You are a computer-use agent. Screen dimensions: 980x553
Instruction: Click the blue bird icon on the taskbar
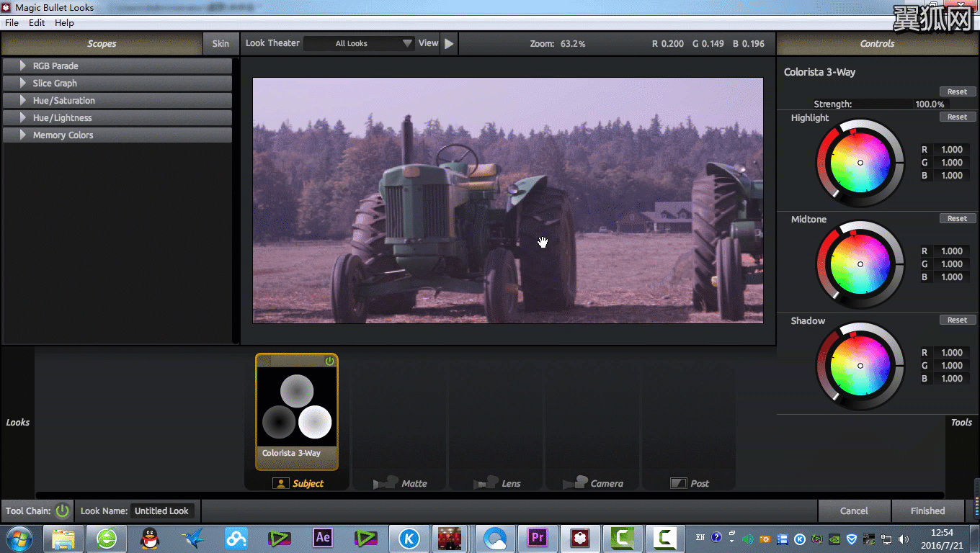coord(193,539)
